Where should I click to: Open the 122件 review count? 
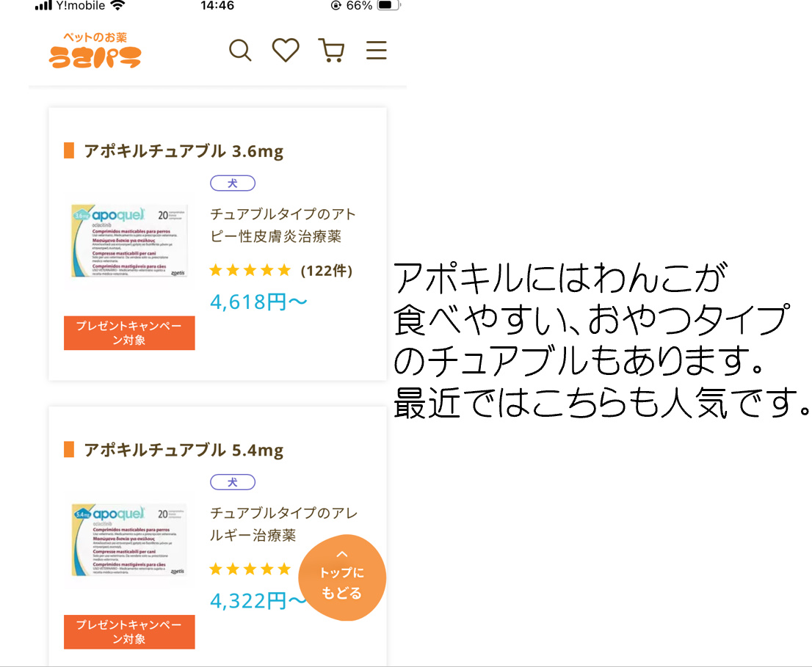[326, 271]
